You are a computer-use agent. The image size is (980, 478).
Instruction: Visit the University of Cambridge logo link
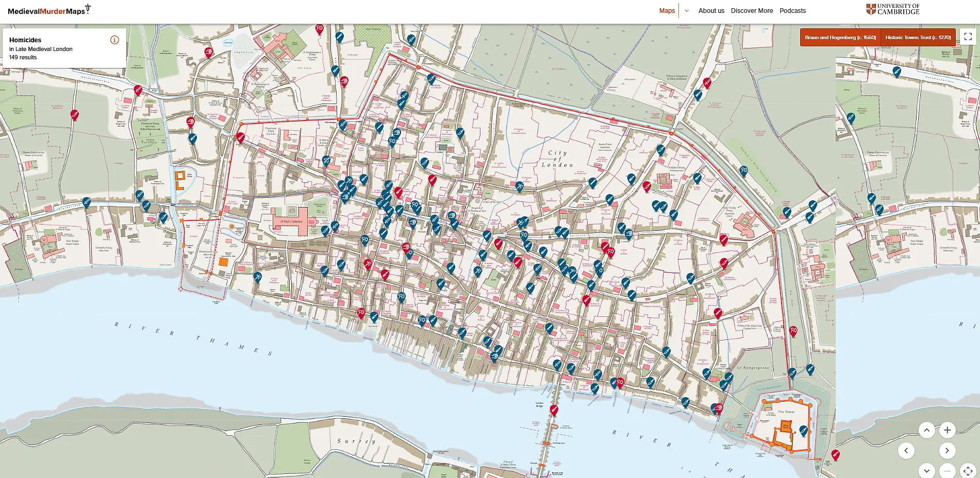pos(892,9)
